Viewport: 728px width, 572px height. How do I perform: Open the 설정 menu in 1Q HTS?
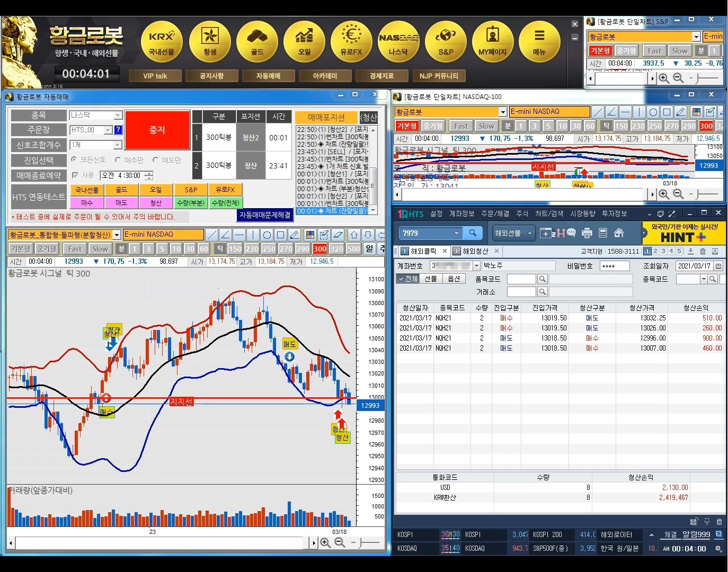click(436, 213)
